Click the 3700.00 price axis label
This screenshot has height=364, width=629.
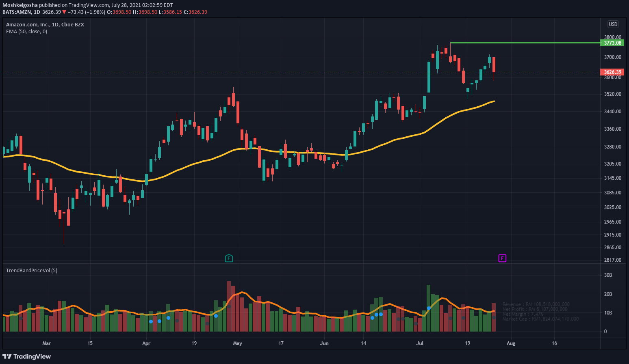(x=612, y=57)
